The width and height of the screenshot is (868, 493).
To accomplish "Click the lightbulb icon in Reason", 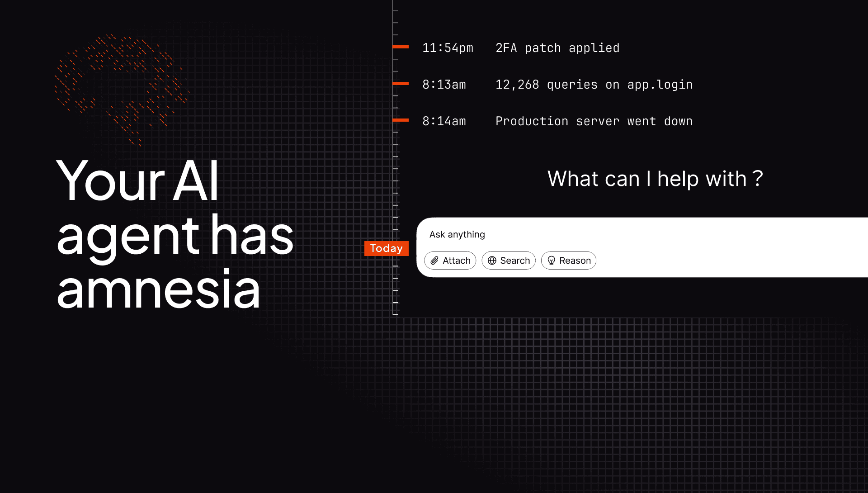I will pos(551,261).
